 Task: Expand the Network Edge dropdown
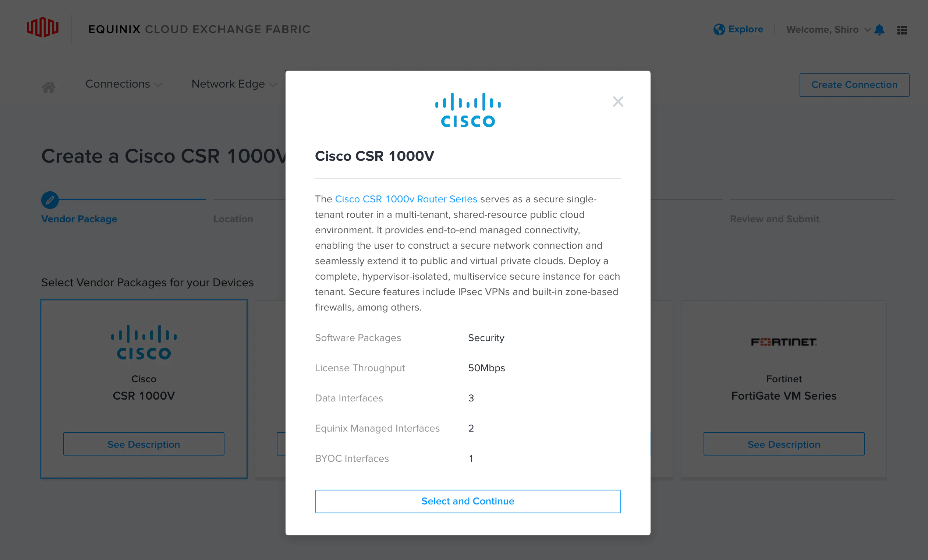pyautogui.click(x=233, y=84)
